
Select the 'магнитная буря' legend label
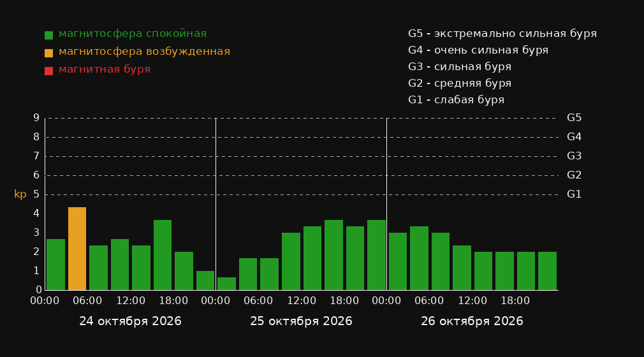click(105, 69)
